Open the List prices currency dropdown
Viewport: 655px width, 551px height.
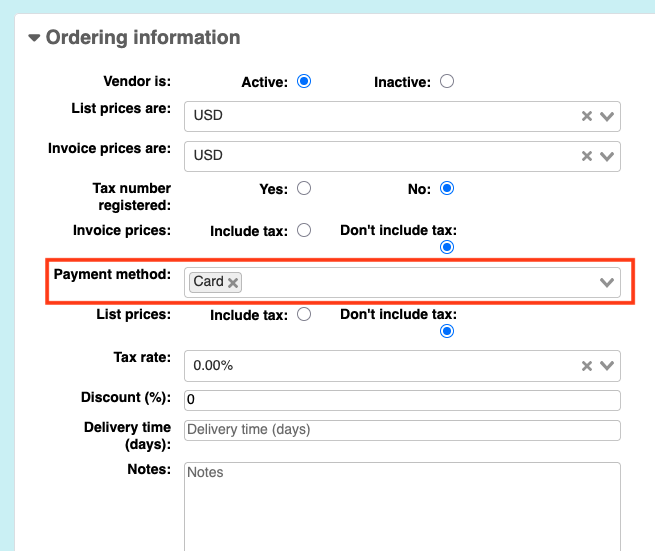tap(607, 116)
